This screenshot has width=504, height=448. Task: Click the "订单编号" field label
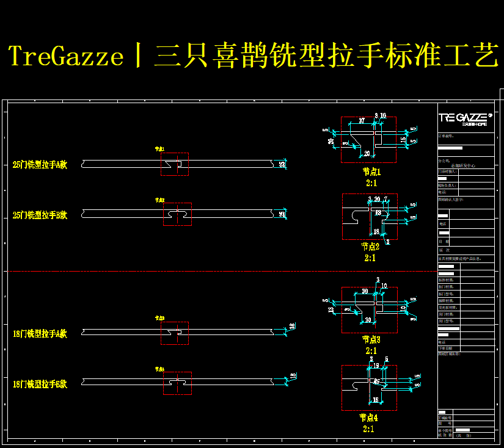coord(446,136)
